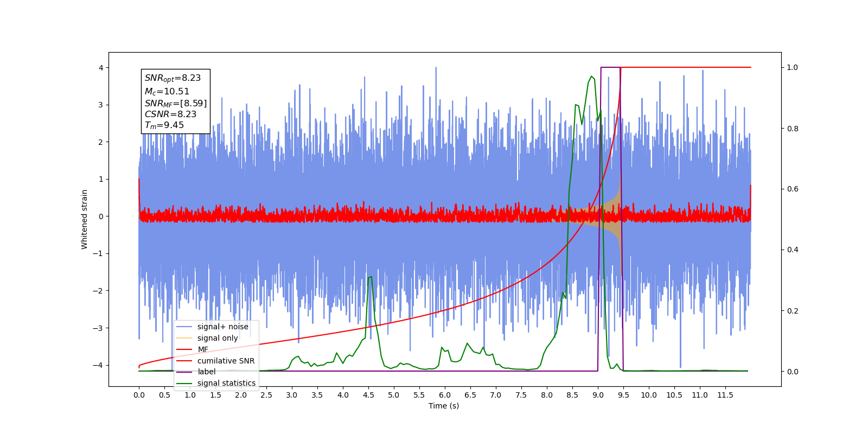
Task: Click the CSNR=8.23 annotation text
Action: pyautogui.click(x=170, y=114)
